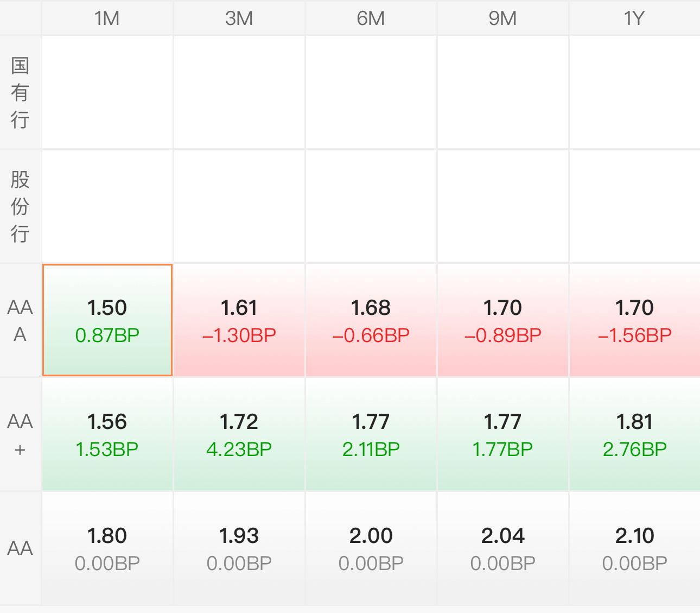
Task: Click empty 国有行 6M cell
Action: (x=371, y=92)
